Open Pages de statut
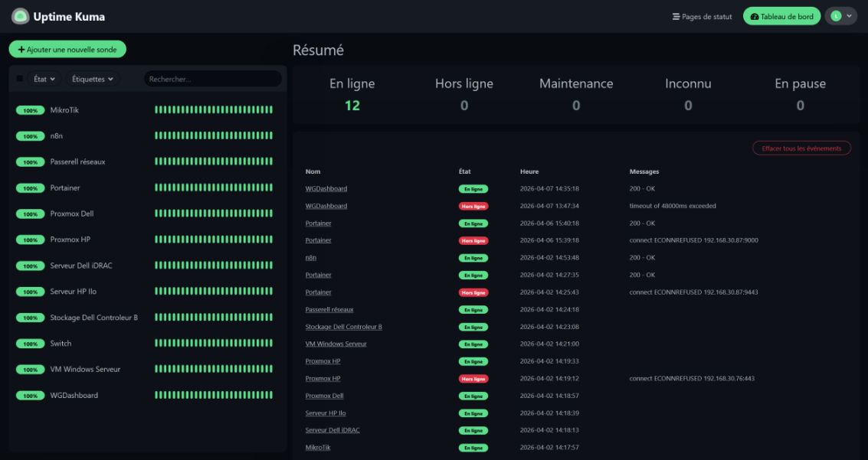The width and height of the screenshot is (868, 460). pos(702,17)
